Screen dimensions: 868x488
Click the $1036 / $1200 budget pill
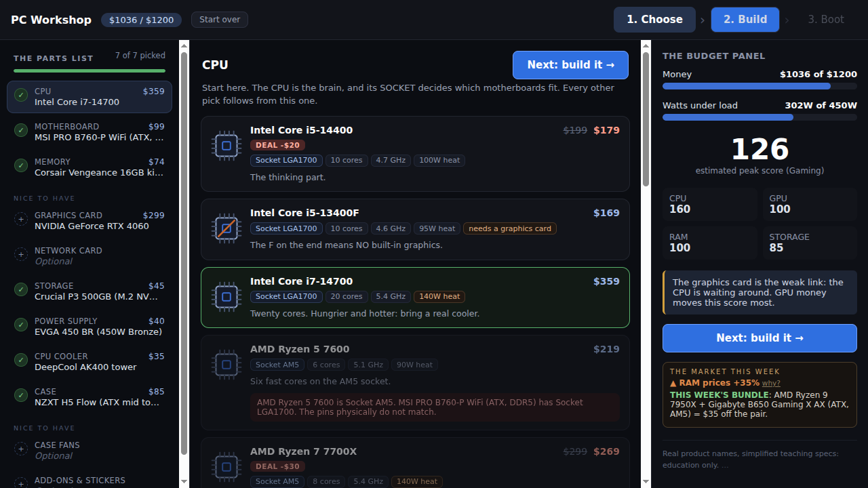(x=142, y=20)
